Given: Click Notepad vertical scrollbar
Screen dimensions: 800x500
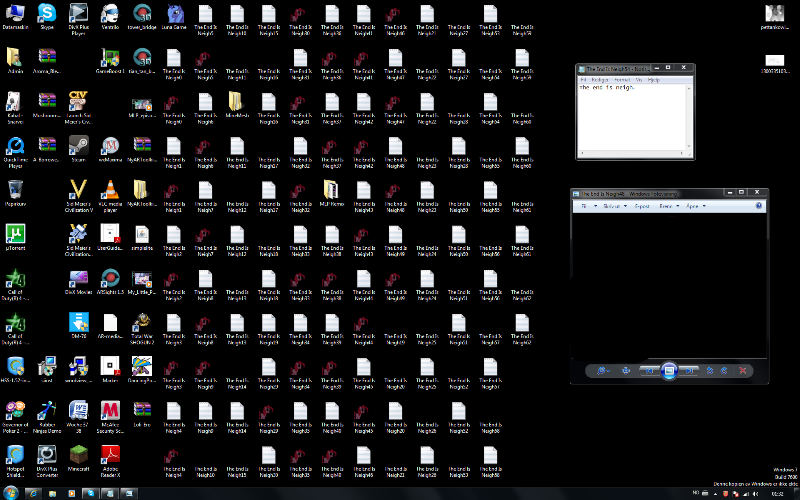Looking at the screenshot, I should click(x=689, y=117).
